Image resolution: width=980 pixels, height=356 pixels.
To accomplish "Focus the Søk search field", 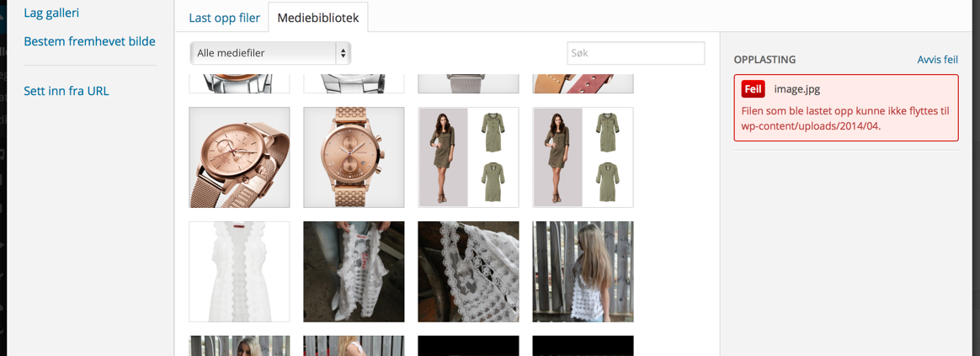I will (636, 53).
